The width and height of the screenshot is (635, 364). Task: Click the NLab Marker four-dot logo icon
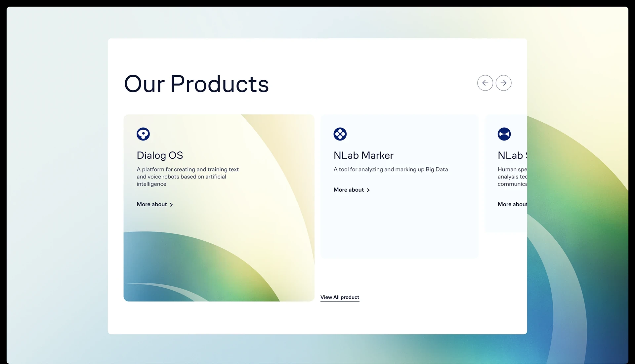tap(340, 134)
